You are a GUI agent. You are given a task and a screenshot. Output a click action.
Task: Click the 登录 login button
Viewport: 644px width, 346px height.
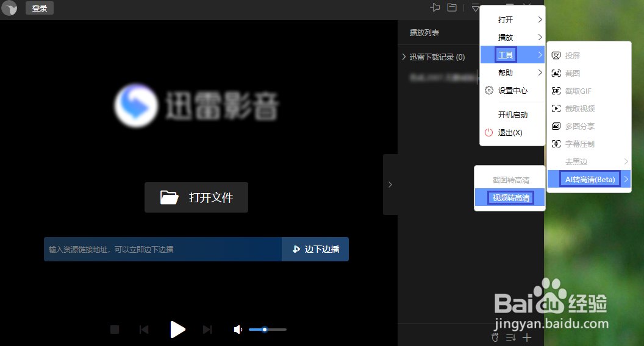click(x=40, y=8)
